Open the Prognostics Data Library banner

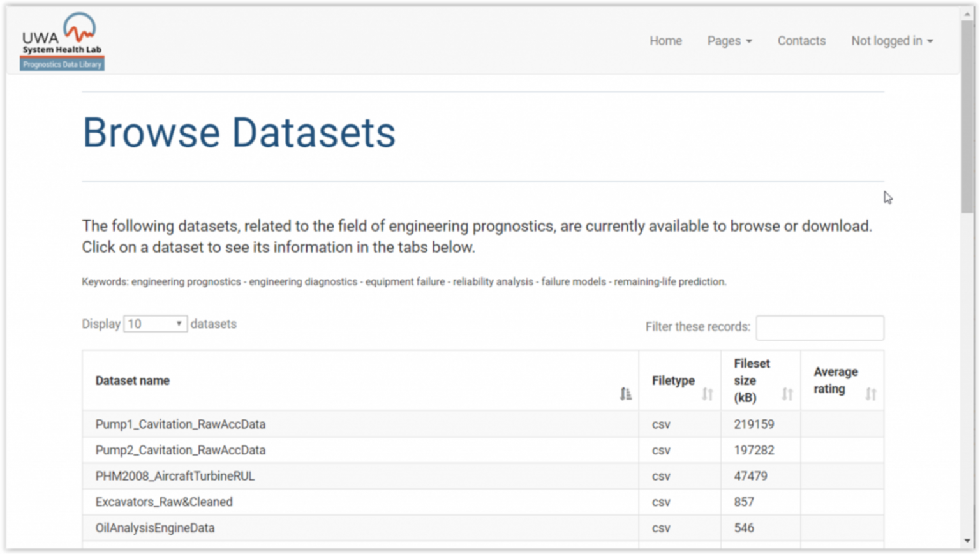(61, 64)
